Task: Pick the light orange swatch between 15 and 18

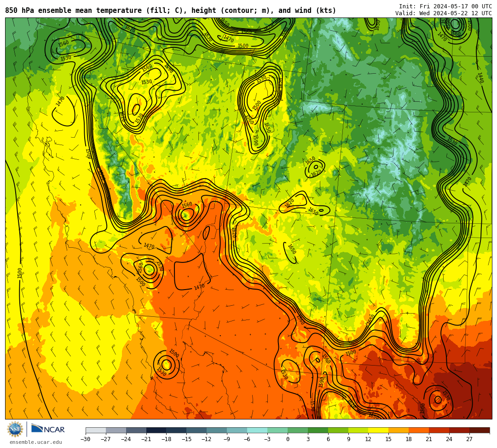Action: point(399,430)
